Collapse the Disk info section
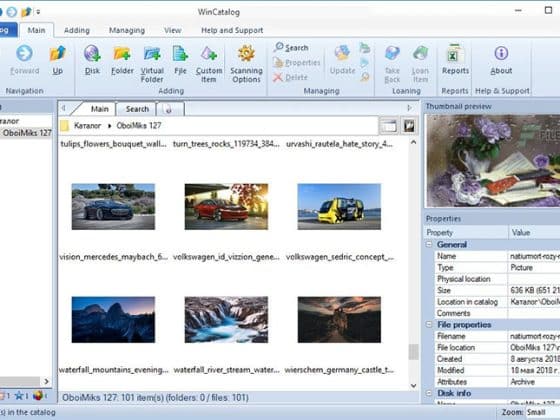Image resolution: width=560 pixels, height=420 pixels. pyautogui.click(x=429, y=393)
